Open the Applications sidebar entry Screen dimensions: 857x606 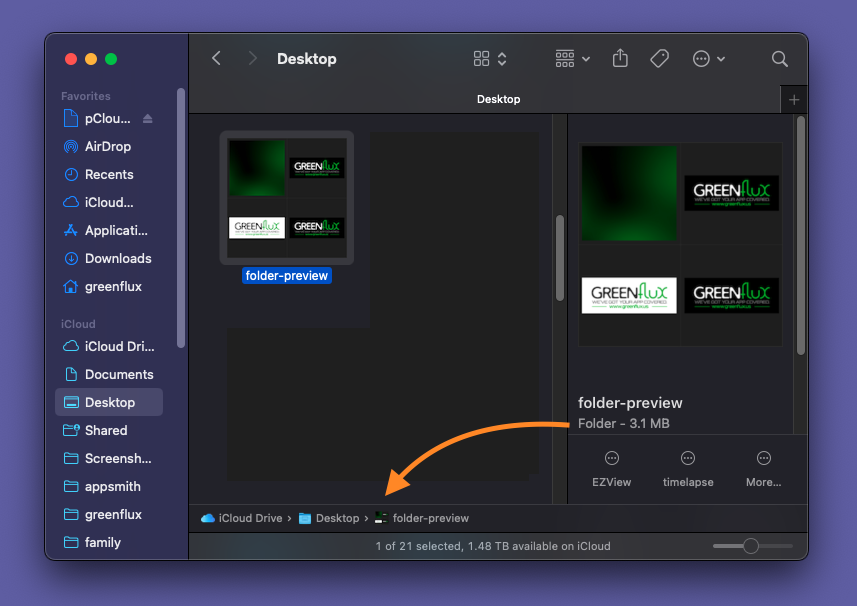(x=115, y=230)
